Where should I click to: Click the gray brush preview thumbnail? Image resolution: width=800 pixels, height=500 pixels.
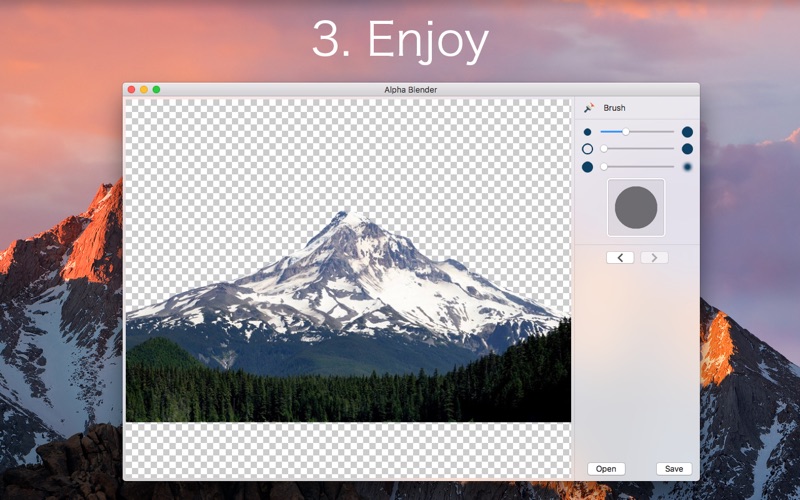[x=636, y=207]
